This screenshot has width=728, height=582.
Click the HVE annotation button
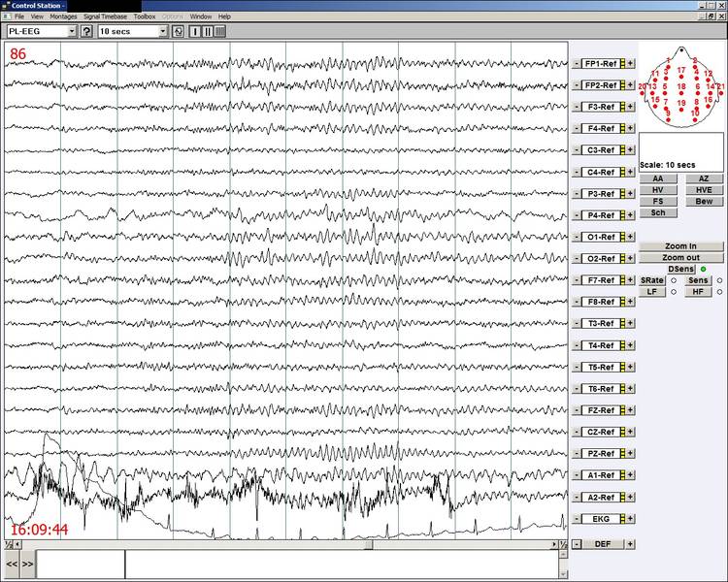pyautogui.click(x=704, y=190)
